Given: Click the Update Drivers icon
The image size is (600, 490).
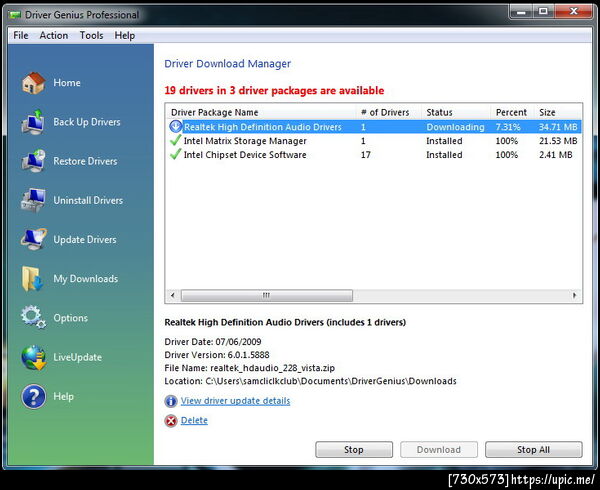Looking at the screenshot, I should (34, 239).
